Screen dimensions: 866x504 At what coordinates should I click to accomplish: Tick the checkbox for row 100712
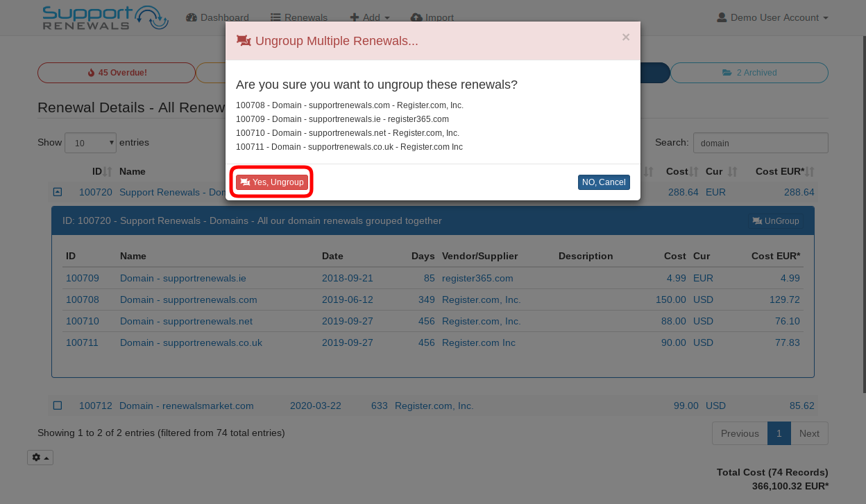(58, 406)
